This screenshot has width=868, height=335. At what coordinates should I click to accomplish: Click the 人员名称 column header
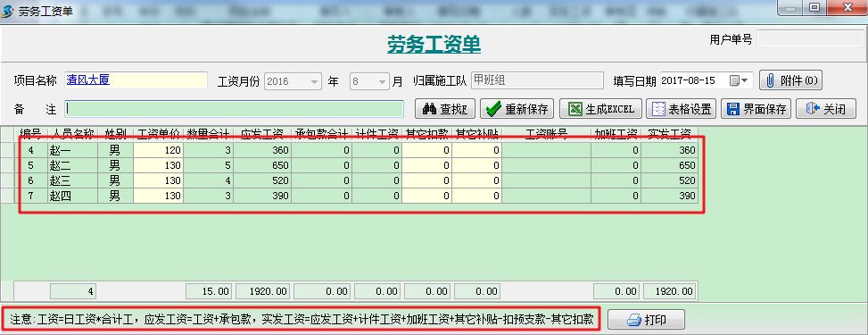(72, 134)
